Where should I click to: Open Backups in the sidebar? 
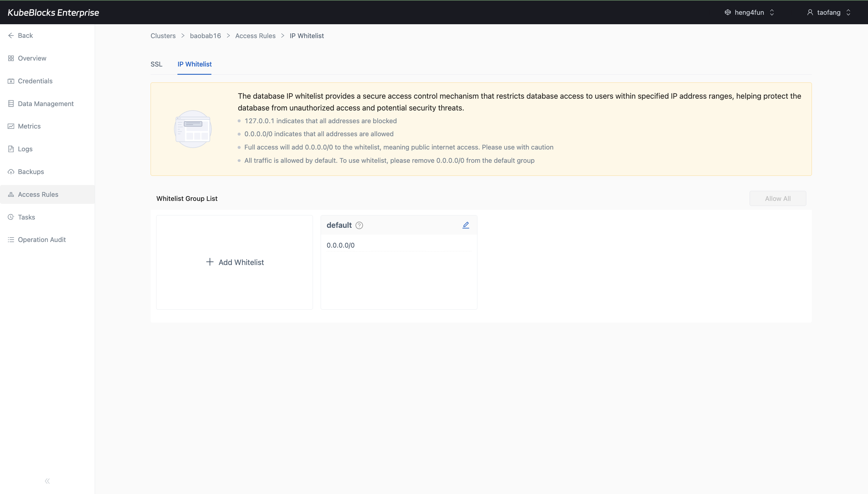click(48, 172)
